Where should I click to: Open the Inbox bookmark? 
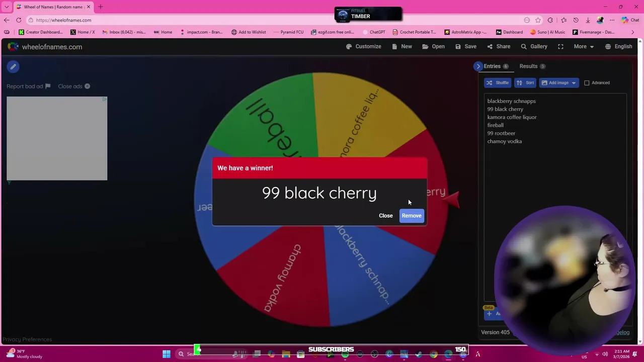[x=124, y=32]
